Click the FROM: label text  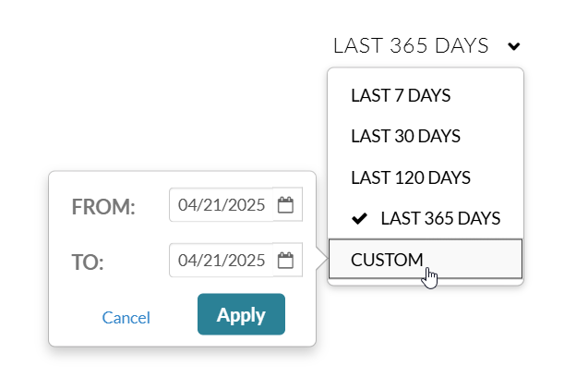[103, 207]
